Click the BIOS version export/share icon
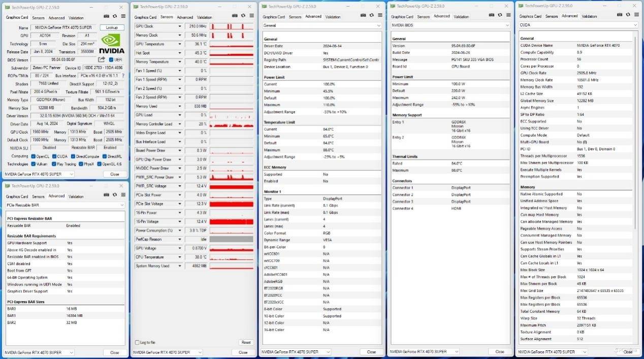Image resolution: width=644 pixels, height=359 pixels. point(102,59)
